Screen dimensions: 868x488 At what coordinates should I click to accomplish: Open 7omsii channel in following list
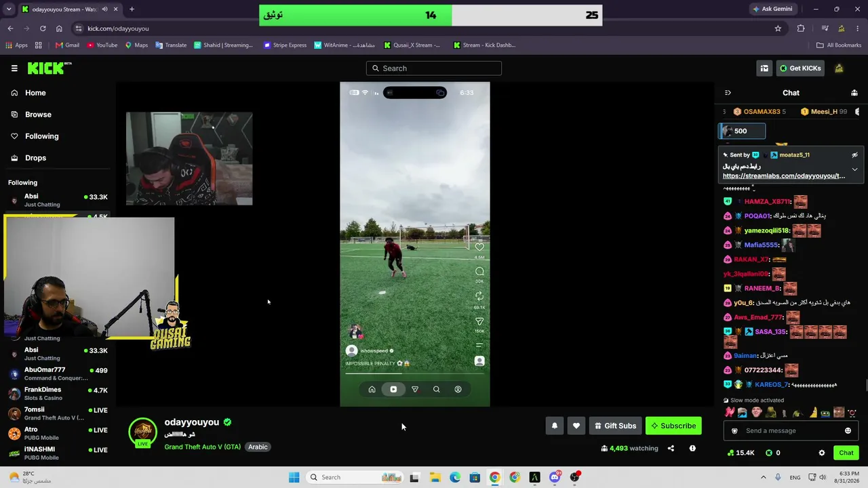pos(58,413)
